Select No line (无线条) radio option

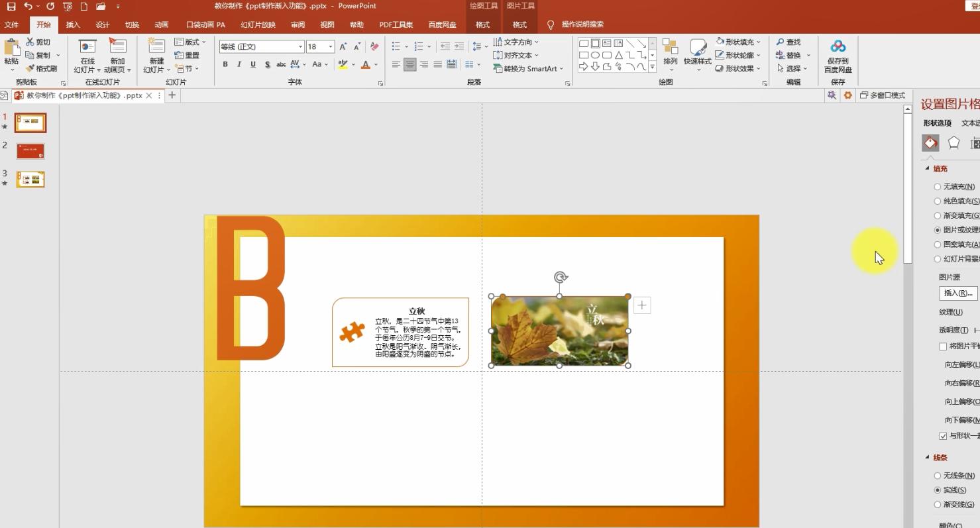938,476
